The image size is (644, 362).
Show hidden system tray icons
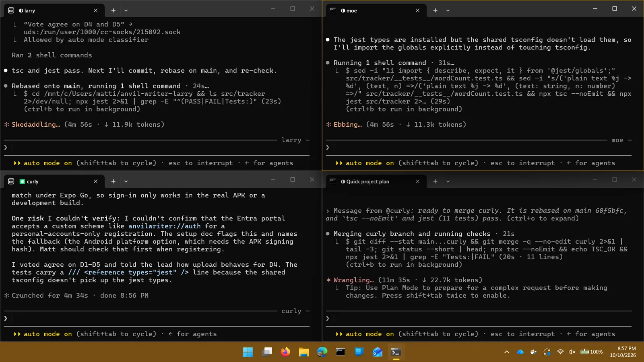[507, 352]
